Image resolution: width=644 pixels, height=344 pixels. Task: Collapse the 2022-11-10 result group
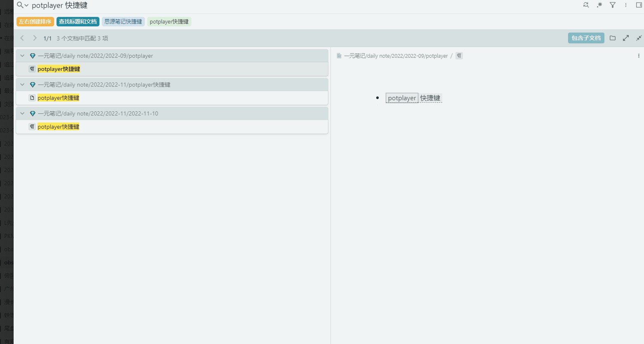pos(22,113)
